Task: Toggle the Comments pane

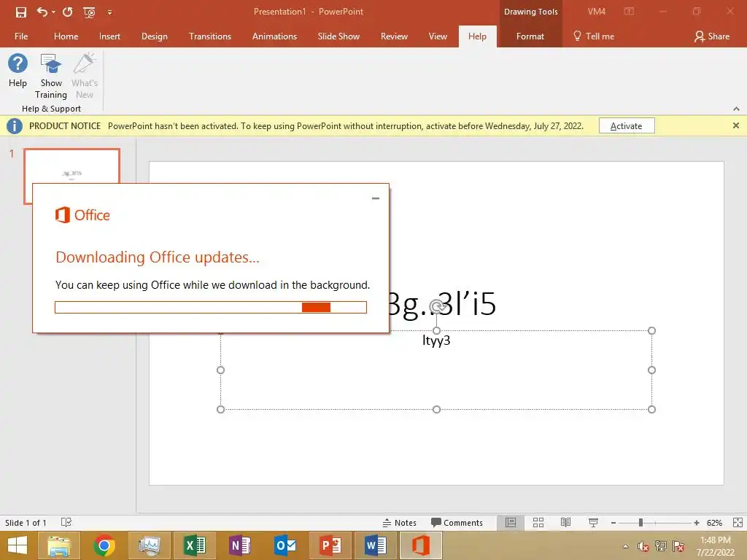Action: tap(457, 523)
